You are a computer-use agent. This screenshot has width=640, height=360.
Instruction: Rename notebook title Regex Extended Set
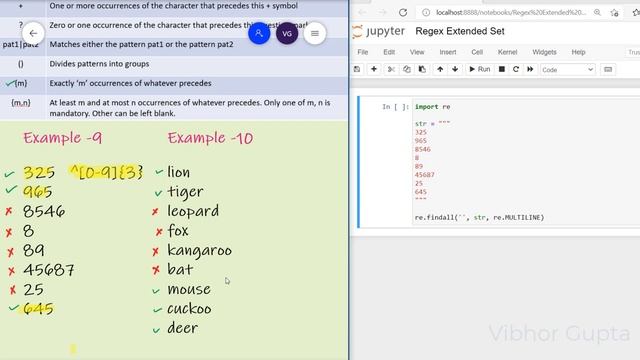pyautogui.click(x=460, y=31)
